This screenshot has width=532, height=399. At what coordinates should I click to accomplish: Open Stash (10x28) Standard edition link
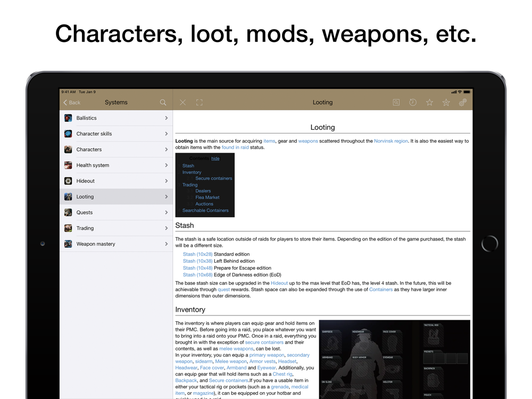point(197,254)
